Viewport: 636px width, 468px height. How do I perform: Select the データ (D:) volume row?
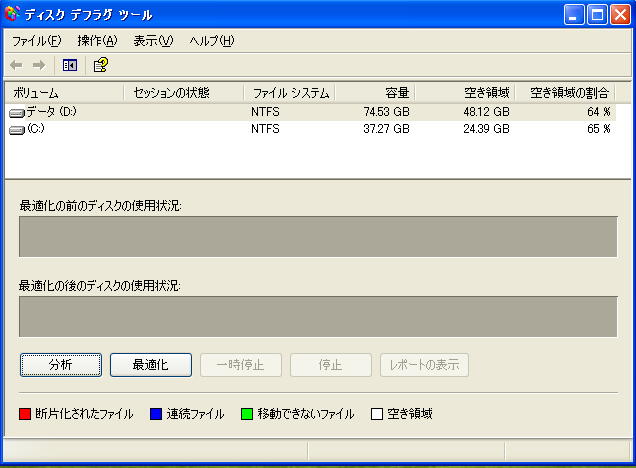310,112
